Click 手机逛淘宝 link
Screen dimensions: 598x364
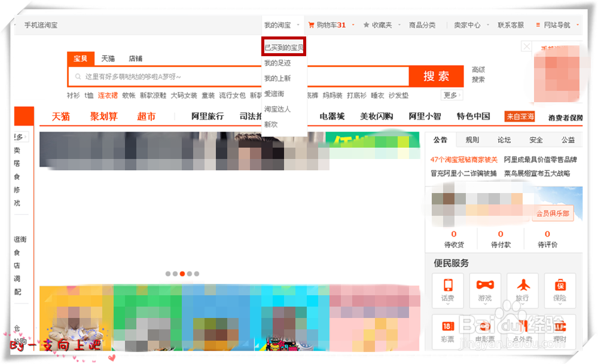click(41, 25)
